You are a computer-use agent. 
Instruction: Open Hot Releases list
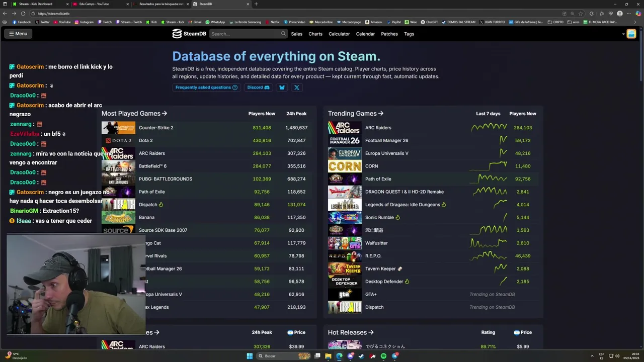tap(351, 332)
